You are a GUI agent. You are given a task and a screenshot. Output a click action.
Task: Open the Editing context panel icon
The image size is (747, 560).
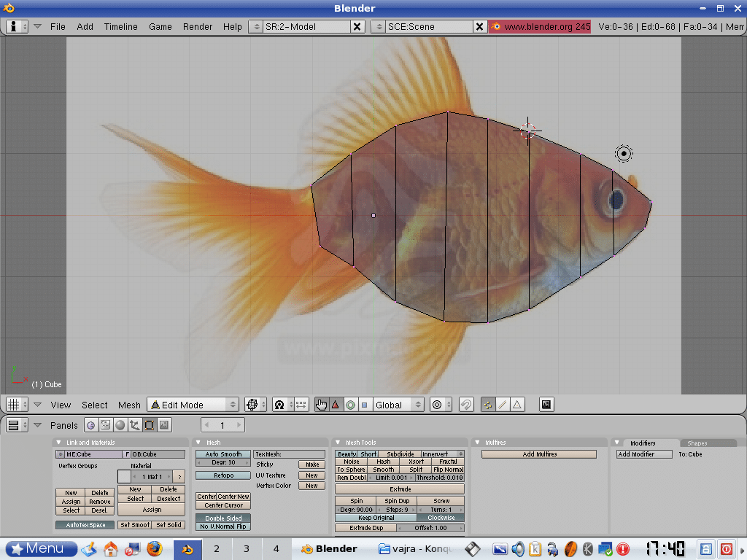pyautogui.click(x=150, y=425)
